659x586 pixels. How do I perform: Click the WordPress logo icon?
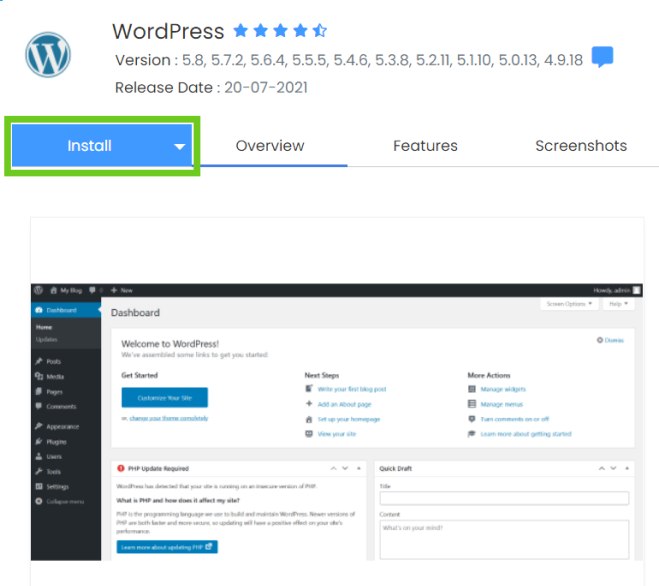(x=50, y=56)
